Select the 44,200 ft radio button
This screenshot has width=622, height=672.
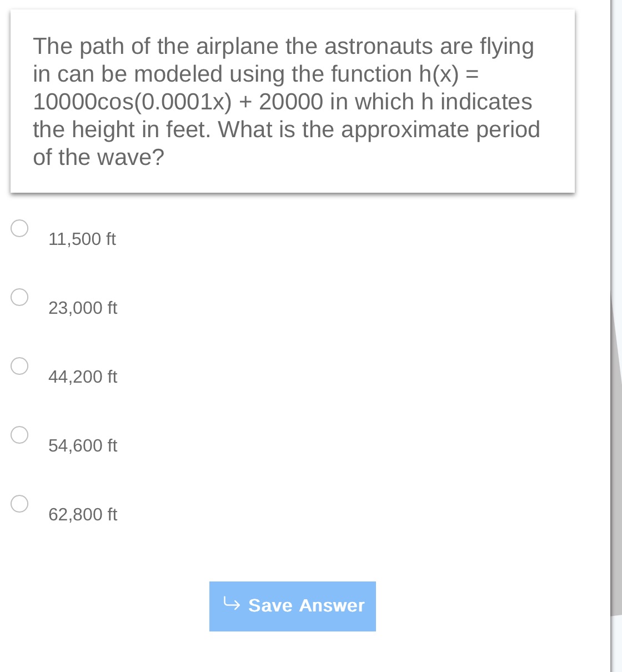coord(19,365)
